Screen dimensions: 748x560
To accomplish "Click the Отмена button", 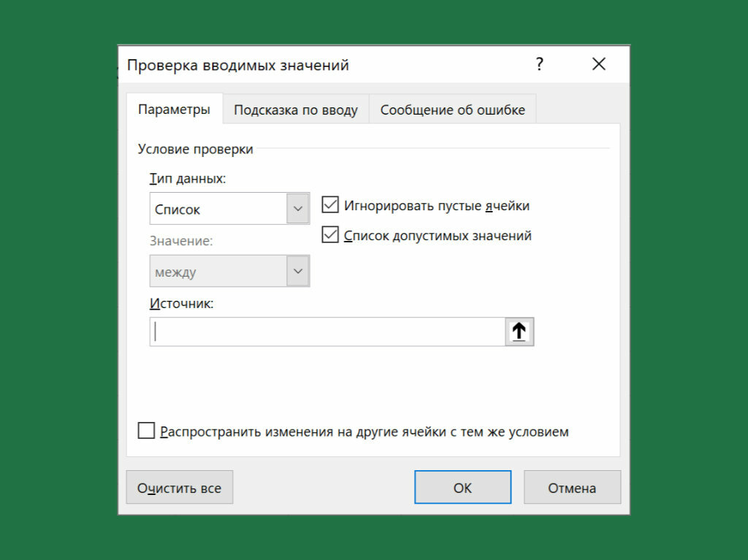I will [x=572, y=487].
